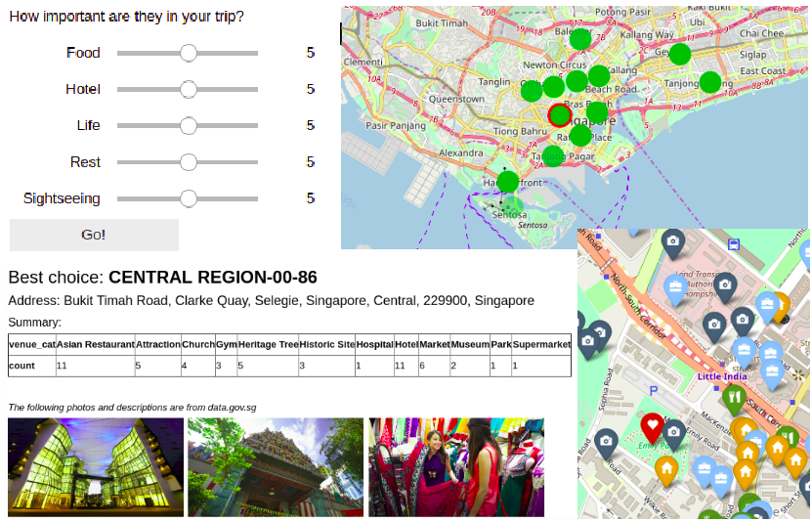812x522 pixels.
Task: Click the Hotel importance slider handle
Action: (189, 89)
